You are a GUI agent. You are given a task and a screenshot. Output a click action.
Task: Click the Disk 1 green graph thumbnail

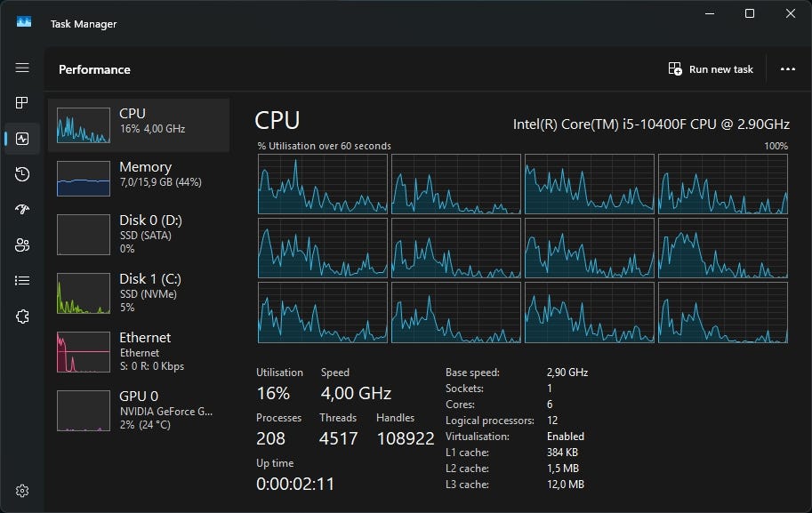click(x=84, y=293)
